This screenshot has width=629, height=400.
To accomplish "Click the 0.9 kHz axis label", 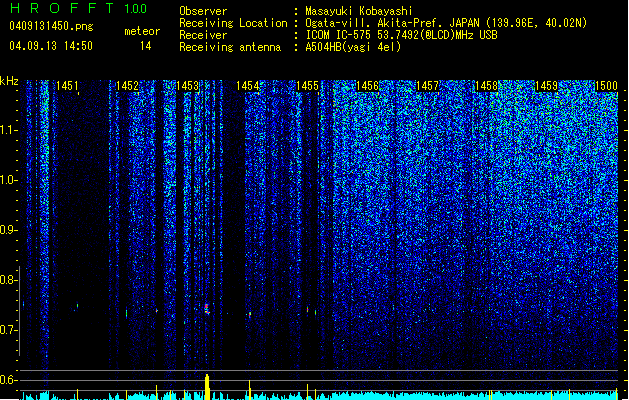I will pyautogui.click(x=8, y=230).
